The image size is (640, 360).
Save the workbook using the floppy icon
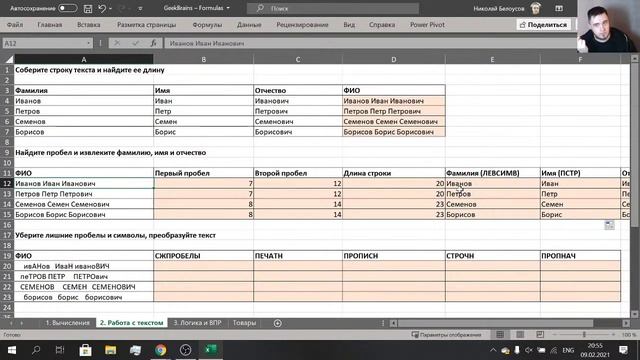tap(88, 8)
